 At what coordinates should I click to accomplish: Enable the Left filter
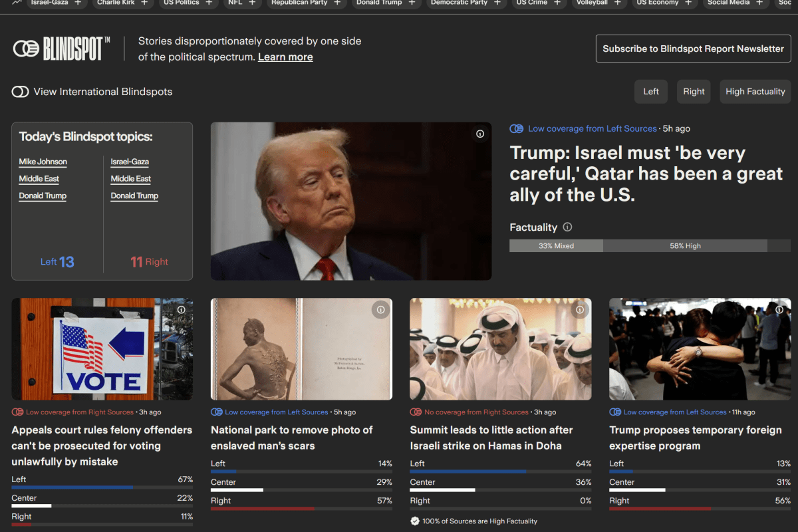tap(651, 92)
